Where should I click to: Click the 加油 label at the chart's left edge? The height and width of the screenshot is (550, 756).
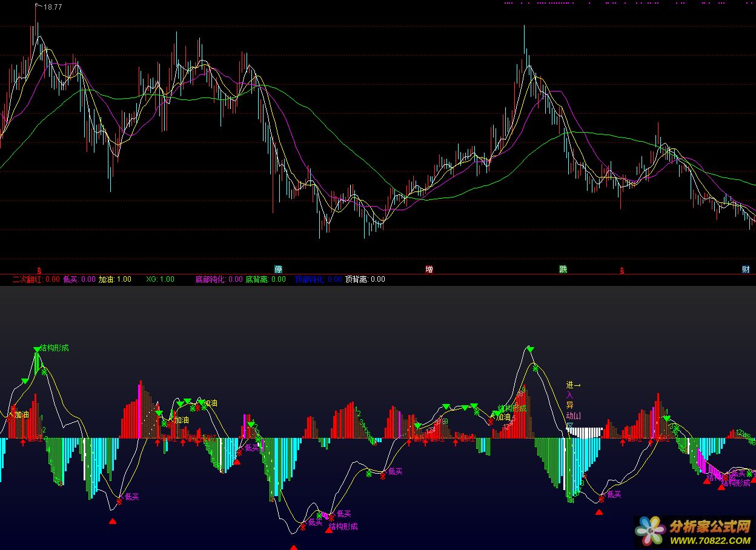[22, 415]
